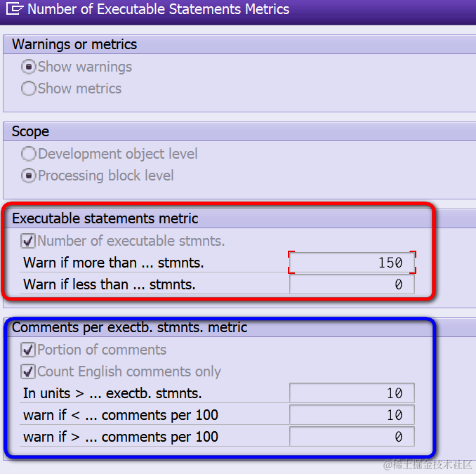Click the In units > exectb. stmnts. field
This screenshot has width=476, height=474.
[x=352, y=393]
